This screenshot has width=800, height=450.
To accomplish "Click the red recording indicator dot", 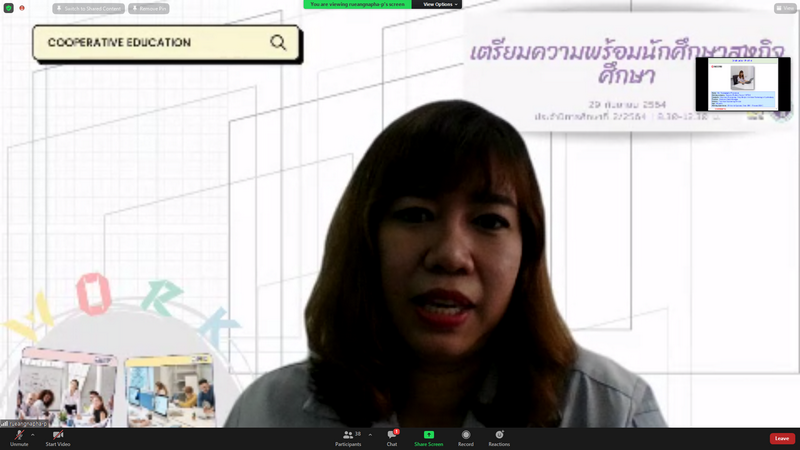I will point(22,8).
